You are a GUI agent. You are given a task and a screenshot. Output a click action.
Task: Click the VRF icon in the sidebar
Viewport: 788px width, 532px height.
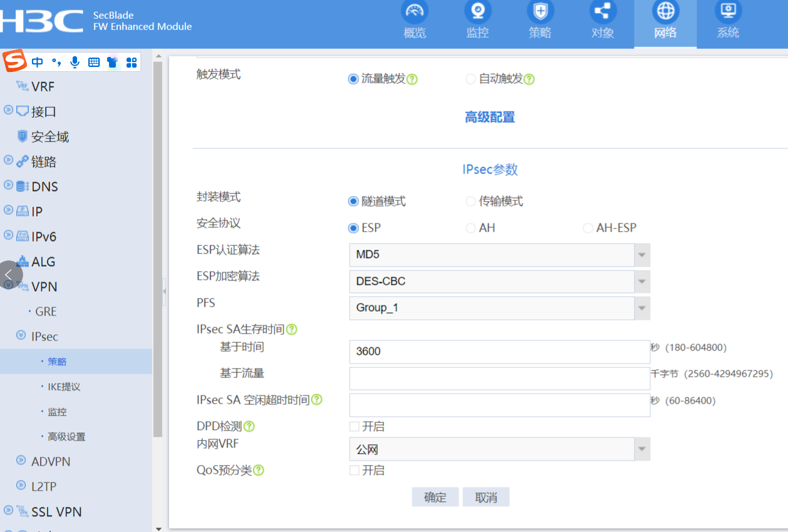[22, 86]
